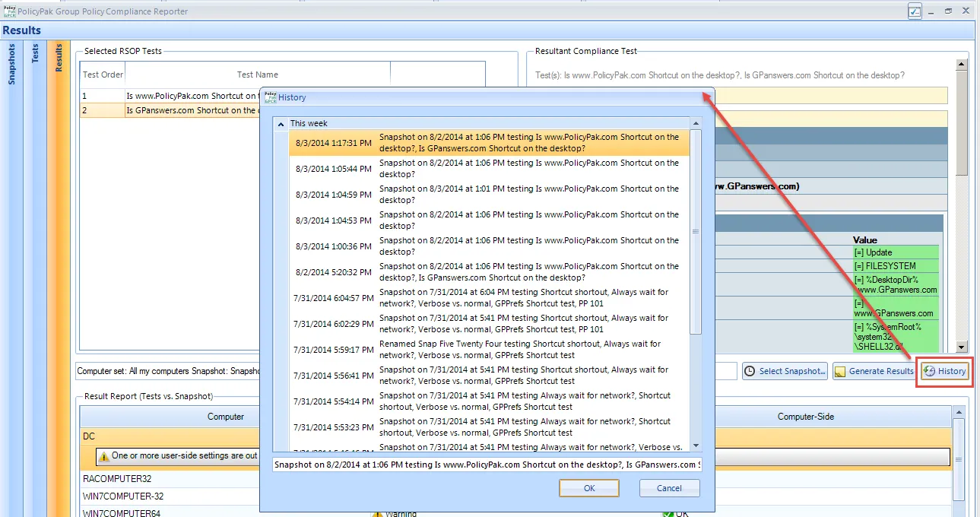Click the Select Snapshot clock icon

(x=750, y=371)
